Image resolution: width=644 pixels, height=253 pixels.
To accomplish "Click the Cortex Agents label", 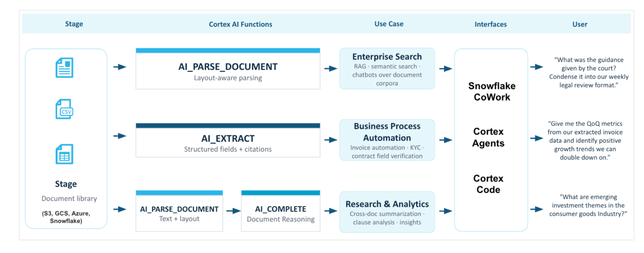I will (488, 137).
